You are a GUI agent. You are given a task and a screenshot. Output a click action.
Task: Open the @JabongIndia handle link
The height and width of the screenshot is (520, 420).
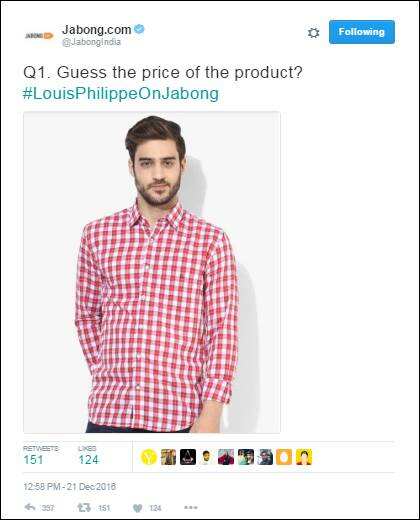[91, 42]
